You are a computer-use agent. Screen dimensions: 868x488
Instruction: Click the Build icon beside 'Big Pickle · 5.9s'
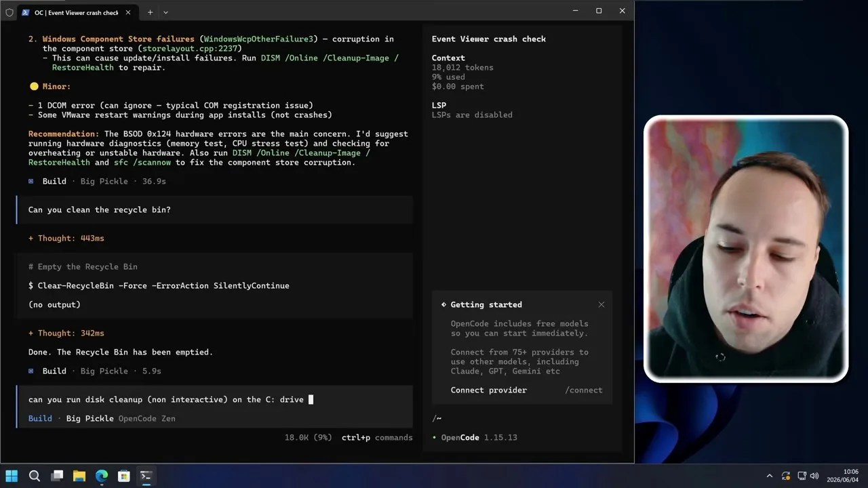[x=31, y=371]
